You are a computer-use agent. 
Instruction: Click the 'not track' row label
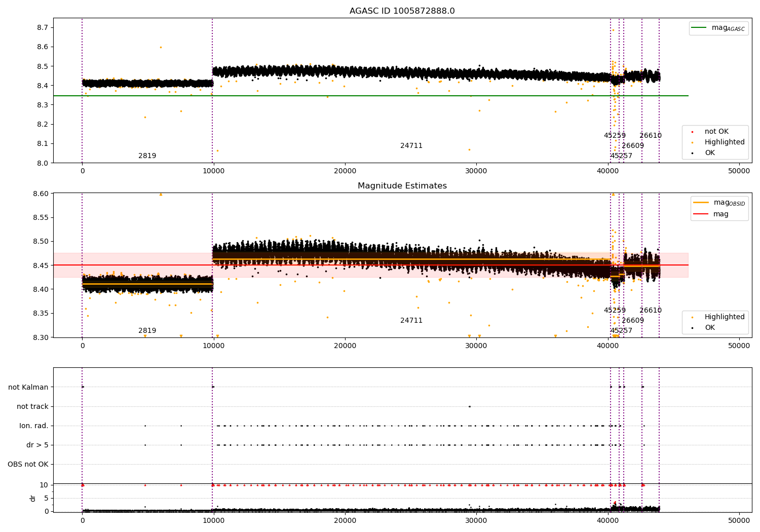click(x=32, y=406)
